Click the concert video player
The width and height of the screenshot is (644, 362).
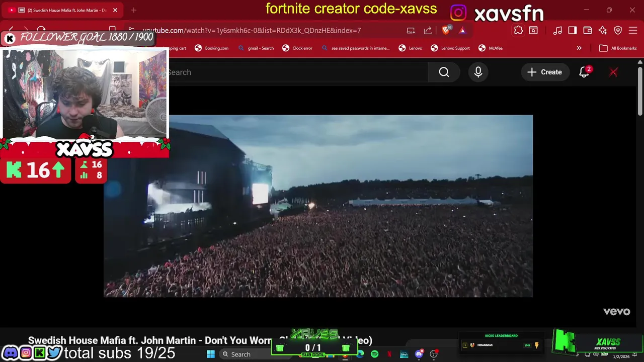318,206
